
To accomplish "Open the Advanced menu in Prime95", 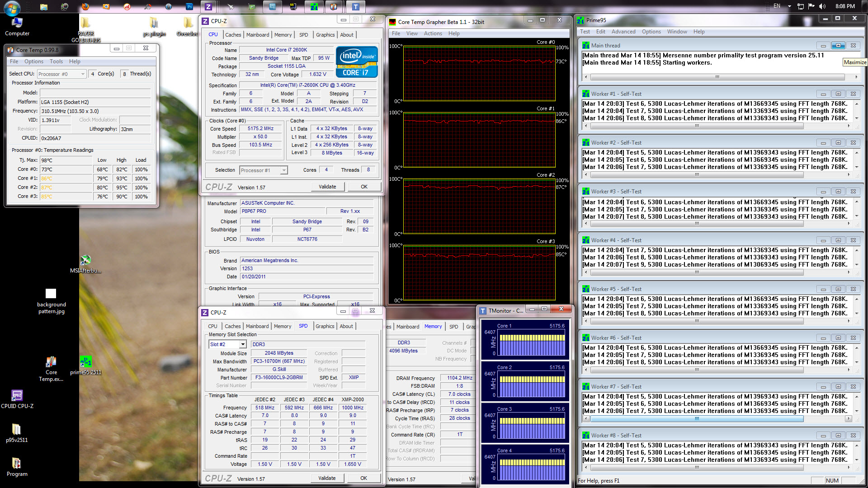I will pyautogui.click(x=623, y=32).
